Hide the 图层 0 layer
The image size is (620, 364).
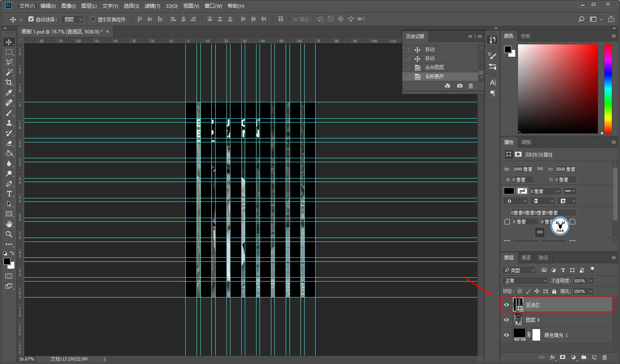coord(506,320)
